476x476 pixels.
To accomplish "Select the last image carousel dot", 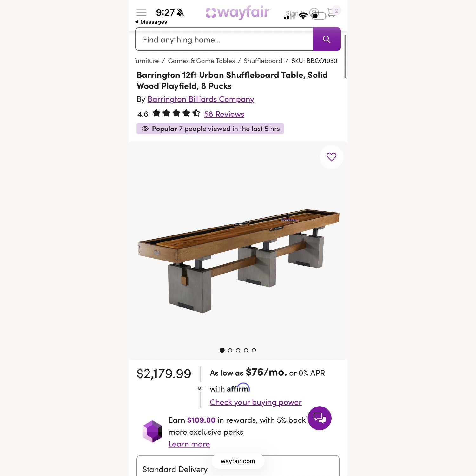I will 254,350.
